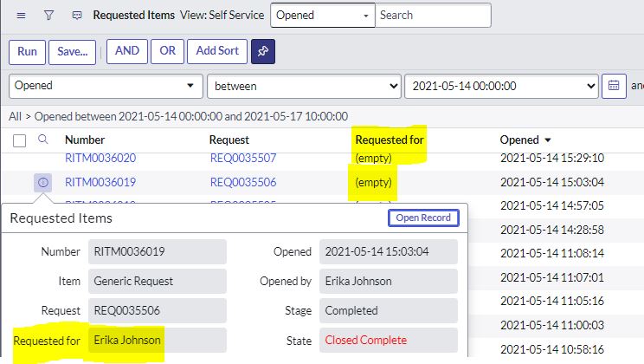The image size is (644, 364).
Task: Click the All breadcrumb link
Action: [15, 116]
